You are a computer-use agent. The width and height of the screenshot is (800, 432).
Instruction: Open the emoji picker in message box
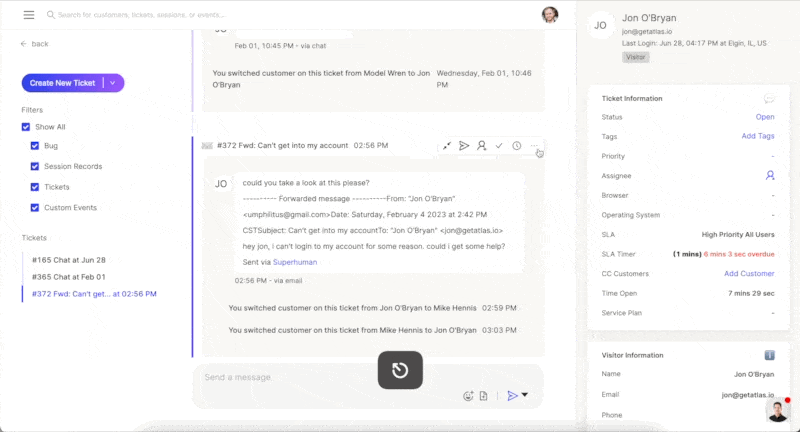468,396
